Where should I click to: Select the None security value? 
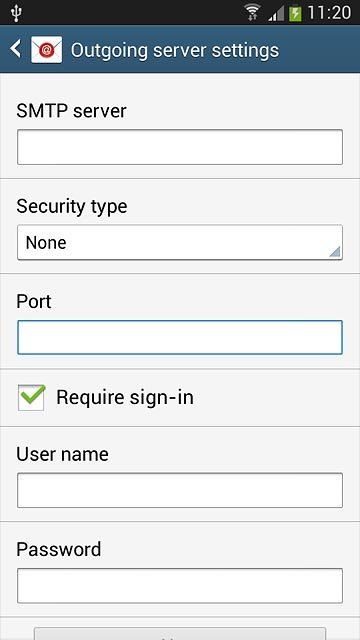pos(46,242)
